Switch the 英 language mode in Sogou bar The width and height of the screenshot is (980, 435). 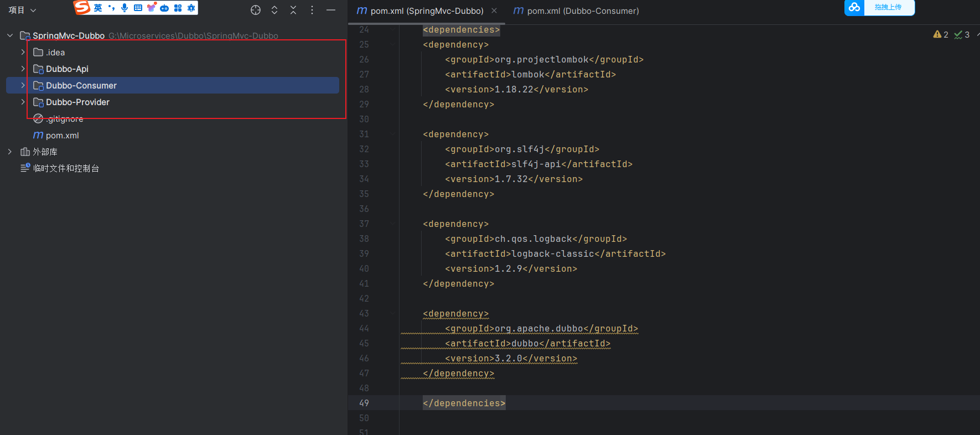click(98, 8)
